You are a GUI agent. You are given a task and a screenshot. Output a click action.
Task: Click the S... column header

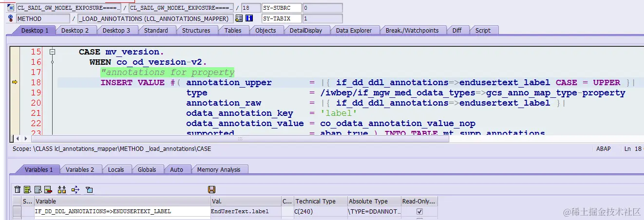point(27,201)
